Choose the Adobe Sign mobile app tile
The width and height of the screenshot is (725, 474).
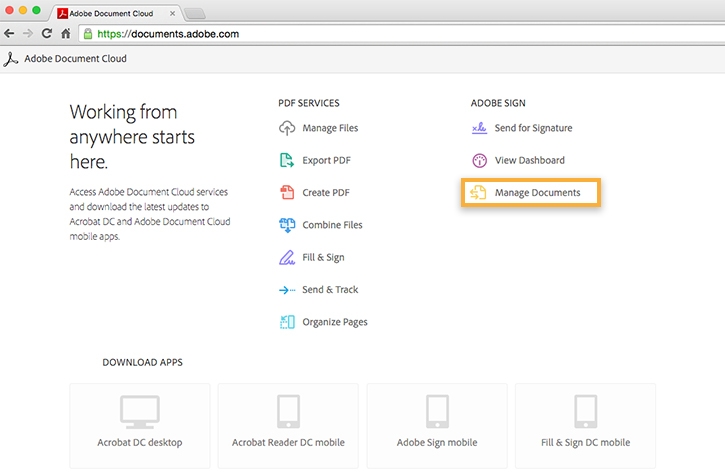(437, 425)
